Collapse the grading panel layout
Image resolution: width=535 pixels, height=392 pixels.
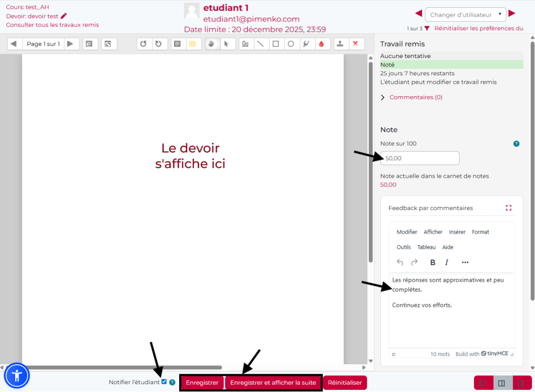(482, 383)
